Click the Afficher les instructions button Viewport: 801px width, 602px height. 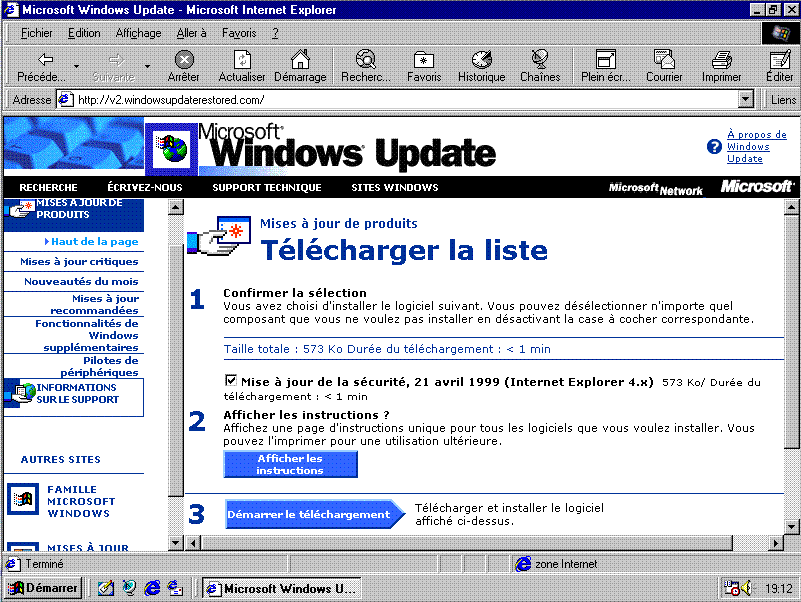click(290, 464)
